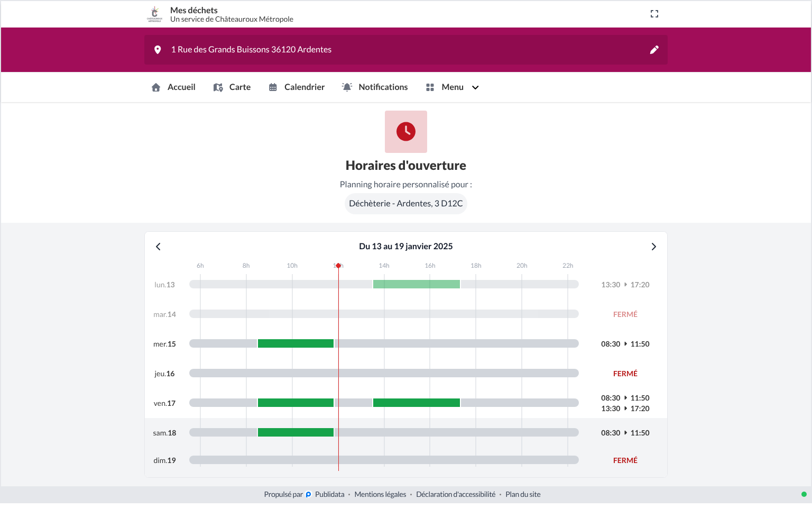Click the Publidata logo icon in footer
This screenshot has height=508, width=812.
309,495
